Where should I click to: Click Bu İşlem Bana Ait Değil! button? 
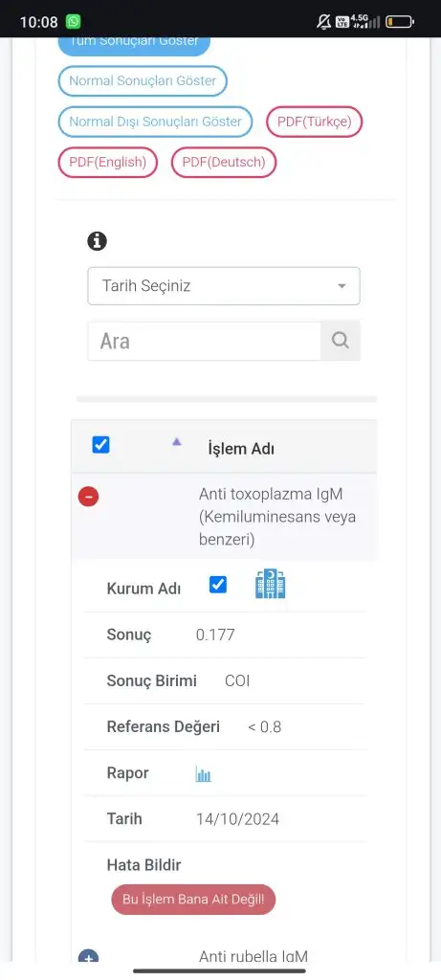(x=193, y=900)
